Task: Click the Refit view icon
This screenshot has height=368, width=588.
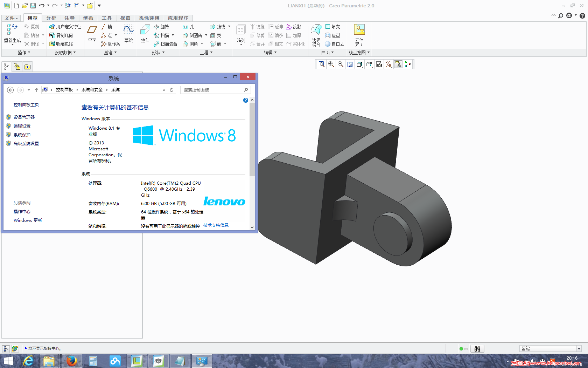Action: pyautogui.click(x=321, y=64)
